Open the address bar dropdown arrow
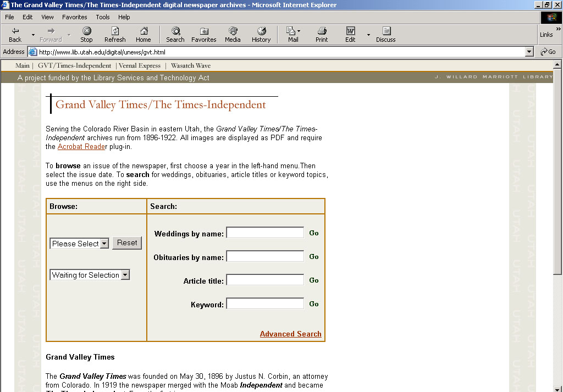Screen dimensions: 563x392 point(529,52)
